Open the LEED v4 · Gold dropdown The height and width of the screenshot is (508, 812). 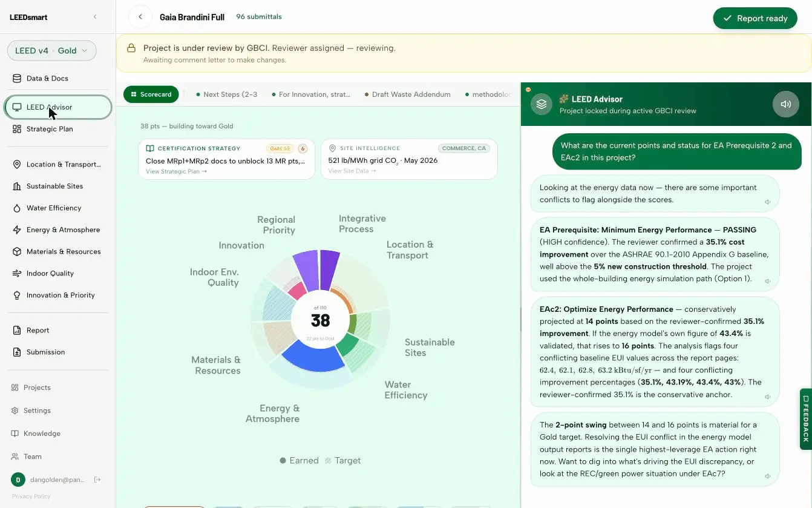click(51, 51)
